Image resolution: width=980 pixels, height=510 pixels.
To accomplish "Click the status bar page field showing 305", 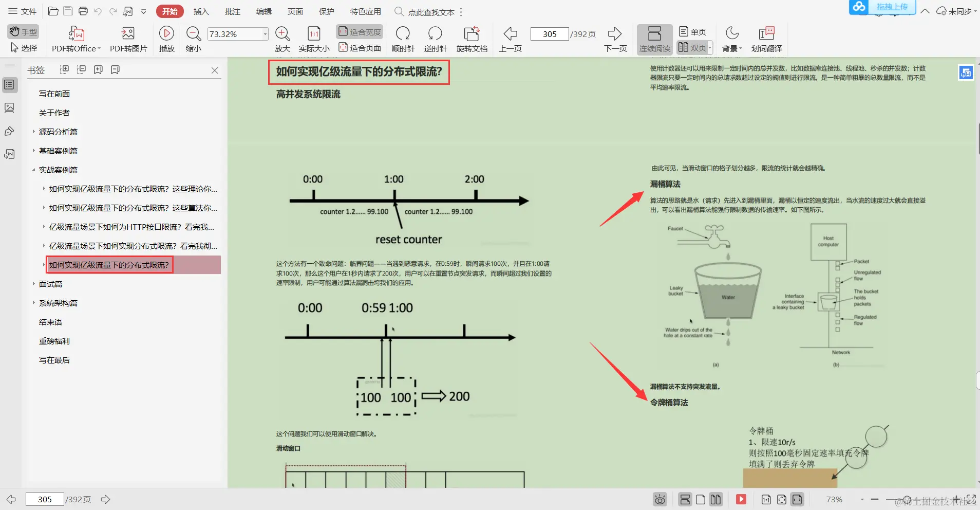I will point(45,499).
